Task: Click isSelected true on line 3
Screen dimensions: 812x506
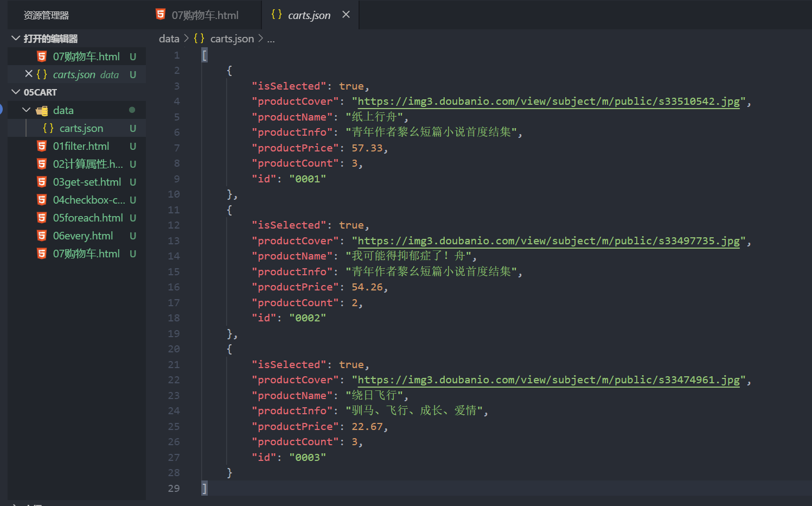Action: 351,86
